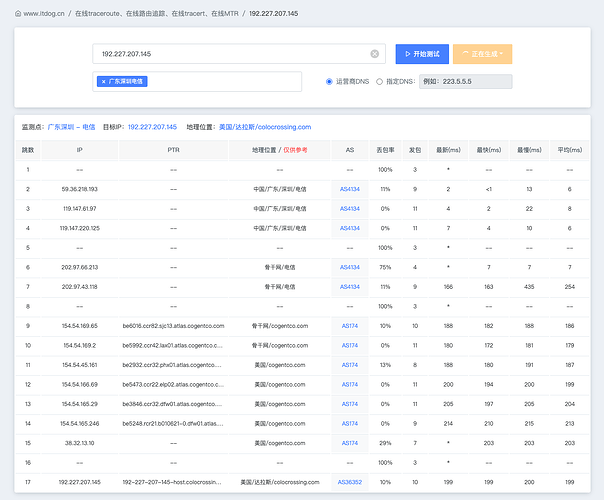Click the IP cell 202.97.66.213

(x=79, y=267)
